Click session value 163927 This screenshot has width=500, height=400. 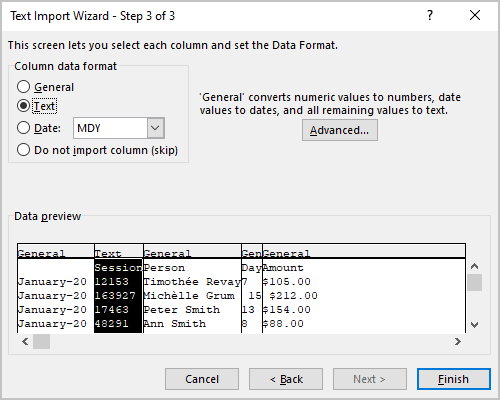pyautogui.click(x=115, y=296)
